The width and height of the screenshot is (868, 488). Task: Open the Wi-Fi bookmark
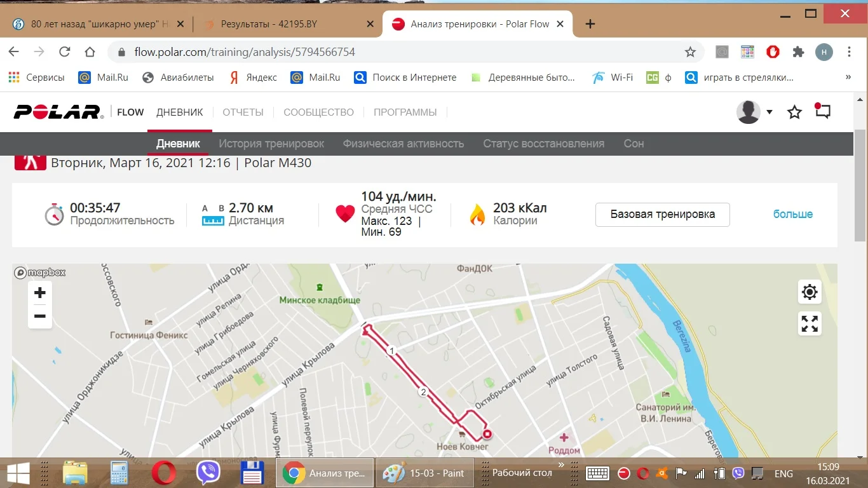612,78
